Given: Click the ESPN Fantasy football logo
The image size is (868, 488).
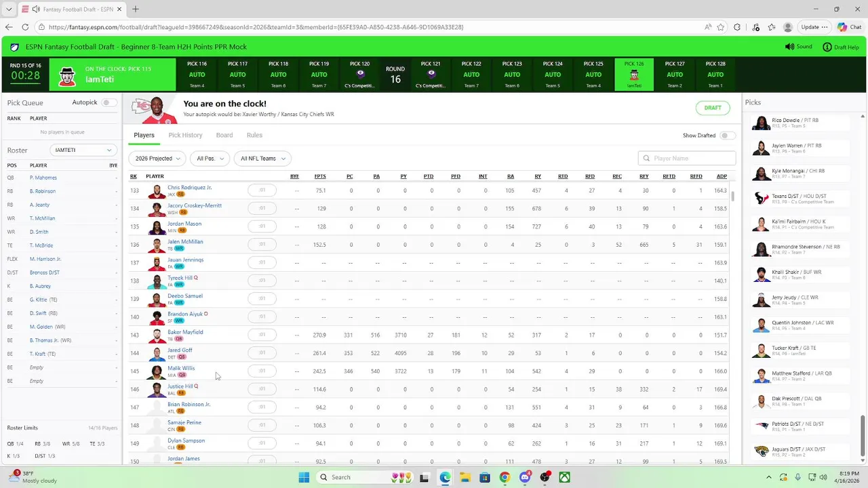Looking at the screenshot, I should coord(15,47).
